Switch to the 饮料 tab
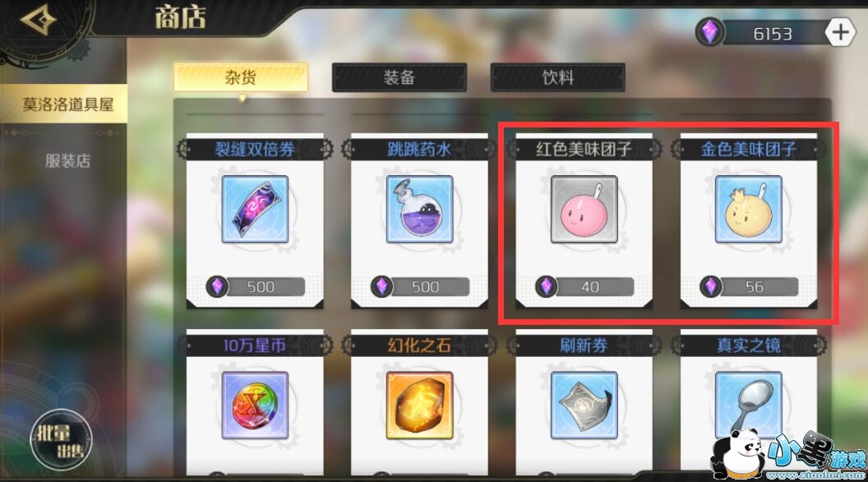Viewport: 868px width, 482px height. (x=558, y=77)
